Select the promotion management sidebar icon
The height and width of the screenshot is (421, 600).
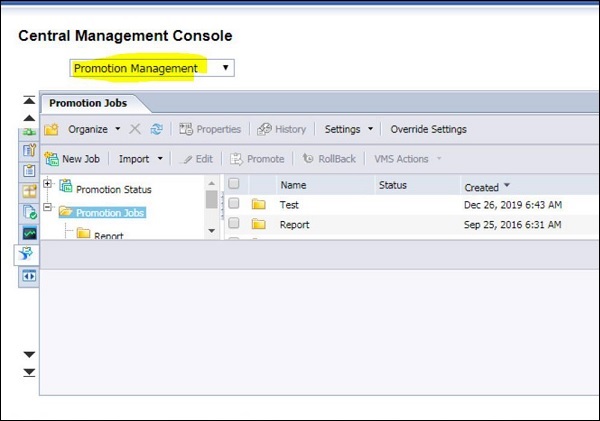point(28,254)
